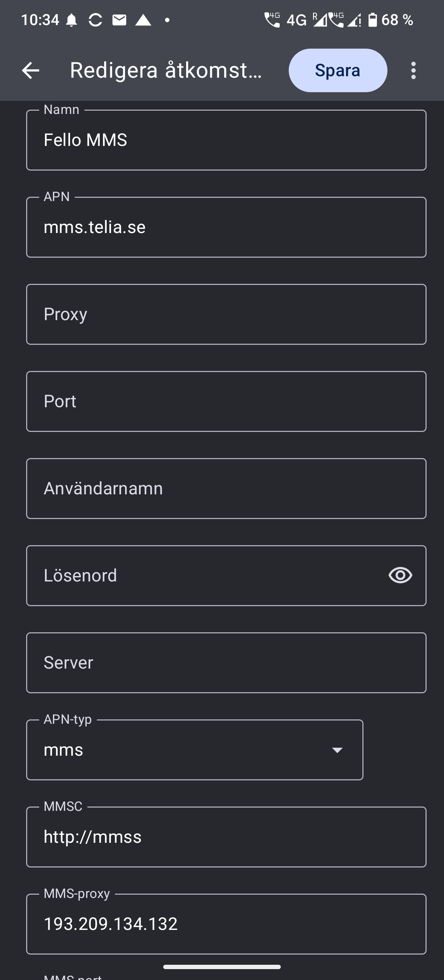Select the Server input field
The image size is (444, 980).
pyautogui.click(x=226, y=663)
